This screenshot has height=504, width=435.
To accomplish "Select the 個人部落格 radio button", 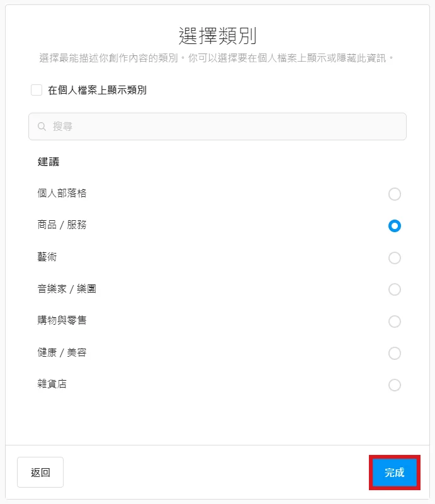I will click(x=395, y=194).
